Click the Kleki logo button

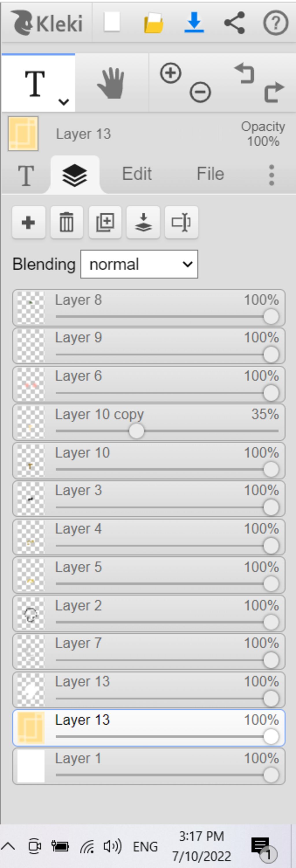[x=47, y=23]
